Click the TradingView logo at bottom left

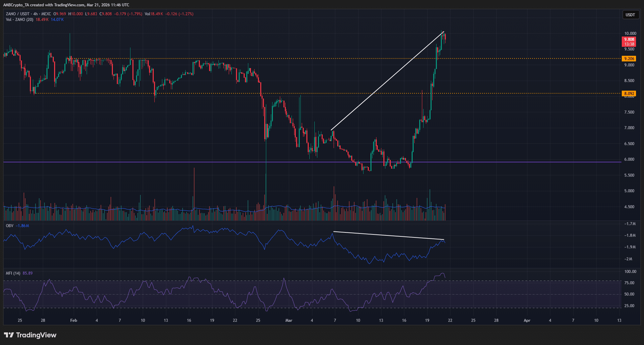[30, 335]
